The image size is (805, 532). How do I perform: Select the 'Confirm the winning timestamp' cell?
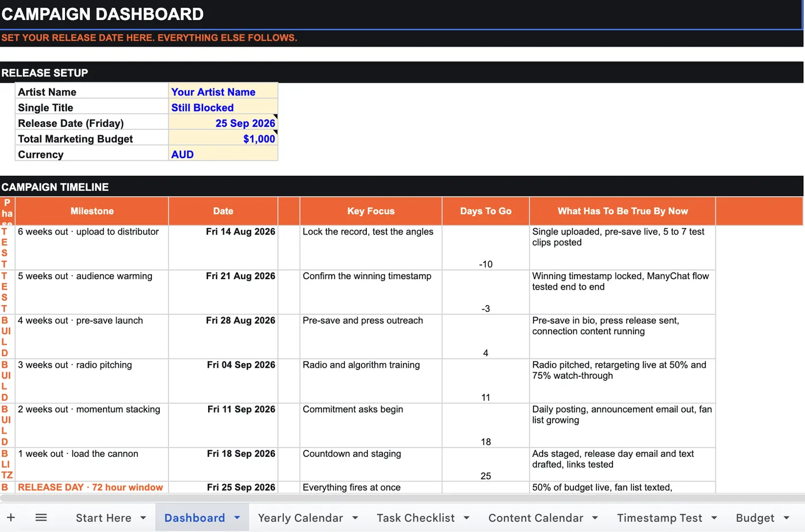371,292
